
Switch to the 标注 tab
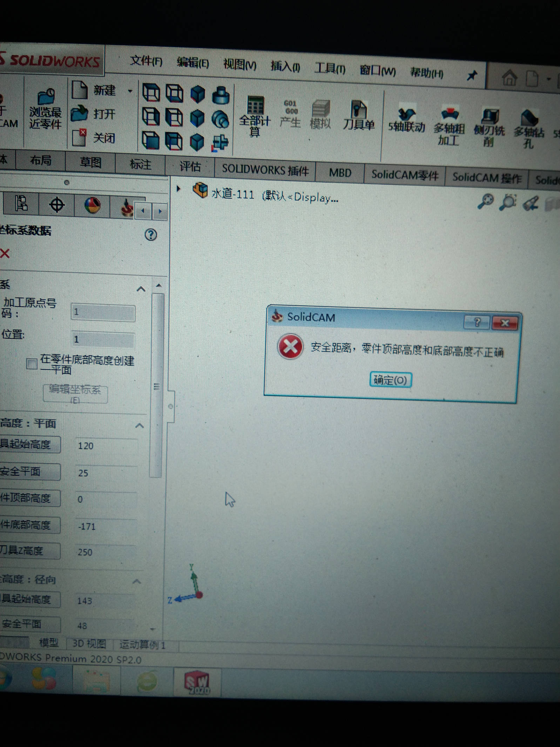tap(140, 165)
